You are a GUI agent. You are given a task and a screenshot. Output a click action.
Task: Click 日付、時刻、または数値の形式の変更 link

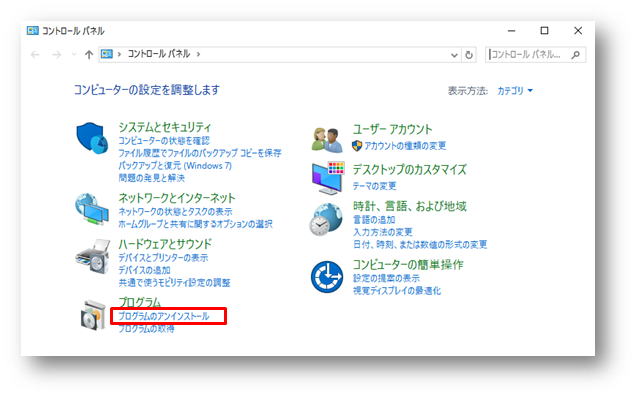420,244
